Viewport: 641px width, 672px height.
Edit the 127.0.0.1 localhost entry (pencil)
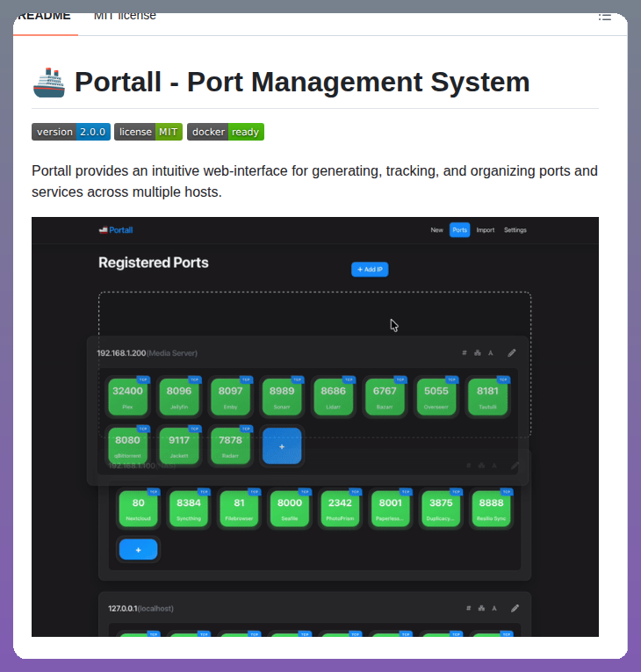coord(515,608)
